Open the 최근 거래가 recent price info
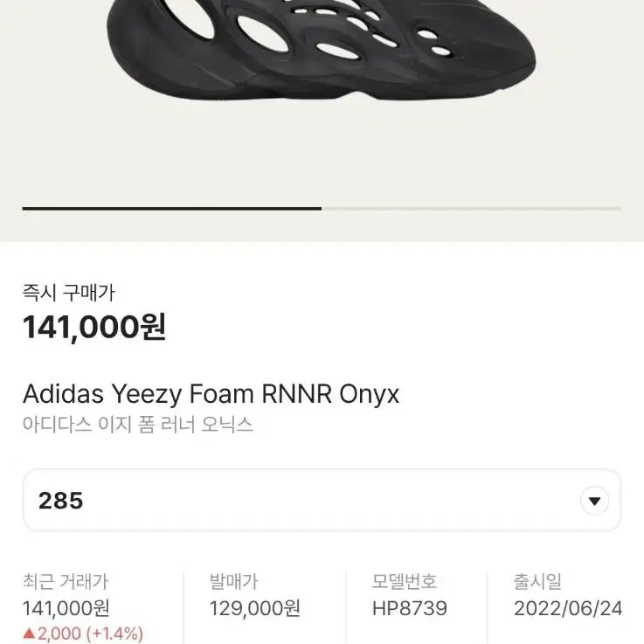The width and height of the screenshot is (644, 644). (66, 582)
